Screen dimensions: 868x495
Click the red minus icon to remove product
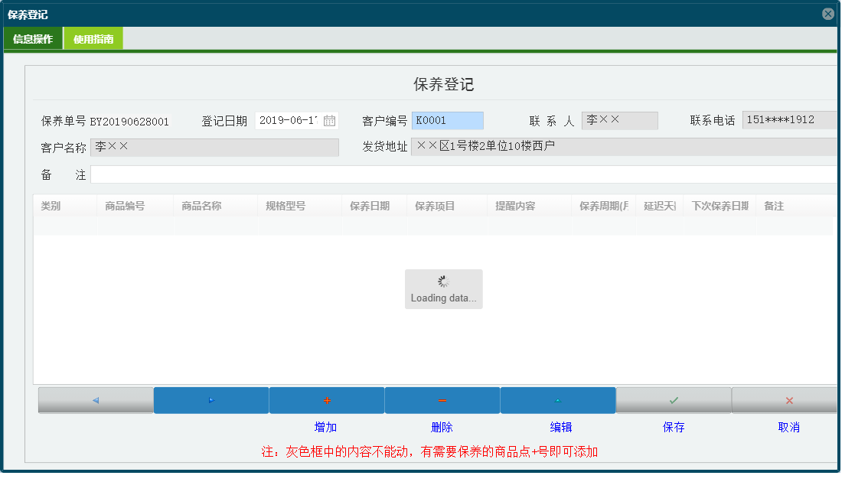(442, 399)
